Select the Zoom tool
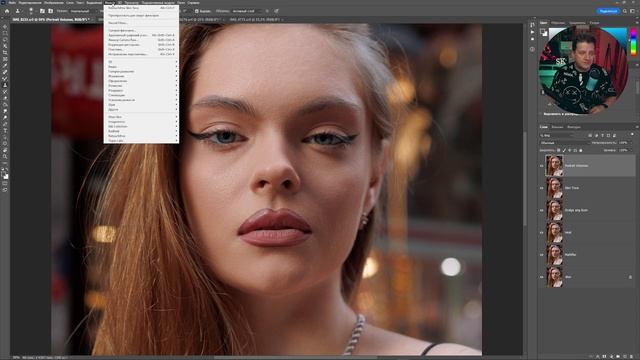The height and width of the screenshot is (360, 640). 5,156
